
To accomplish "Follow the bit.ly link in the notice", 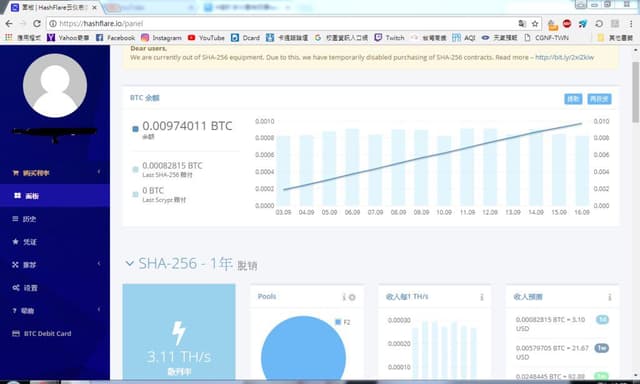I will pos(564,58).
